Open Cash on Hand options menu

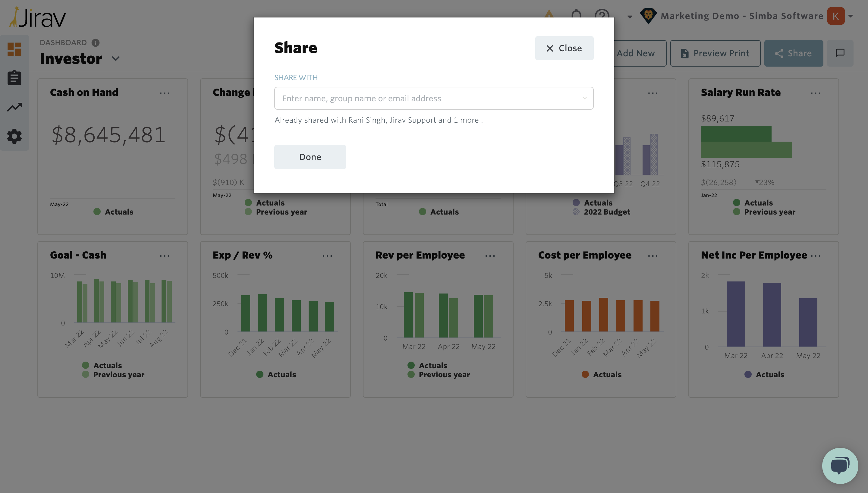click(x=165, y=93)
